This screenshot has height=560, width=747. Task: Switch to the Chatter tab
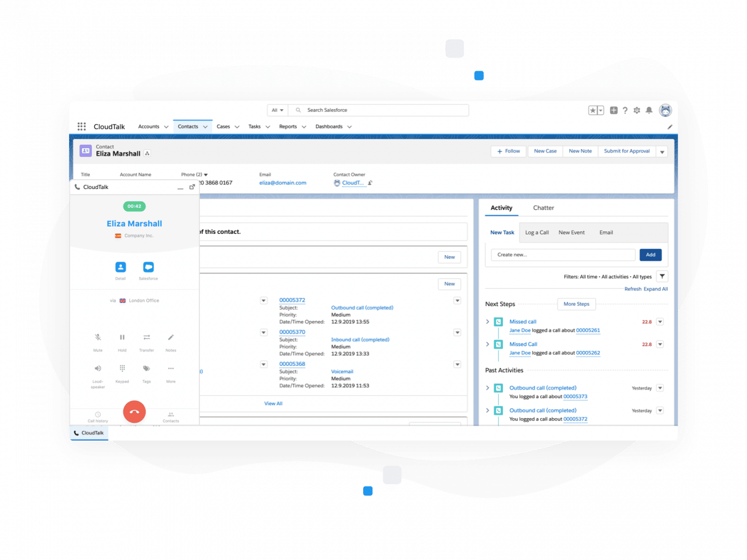(x=544, y=208)
